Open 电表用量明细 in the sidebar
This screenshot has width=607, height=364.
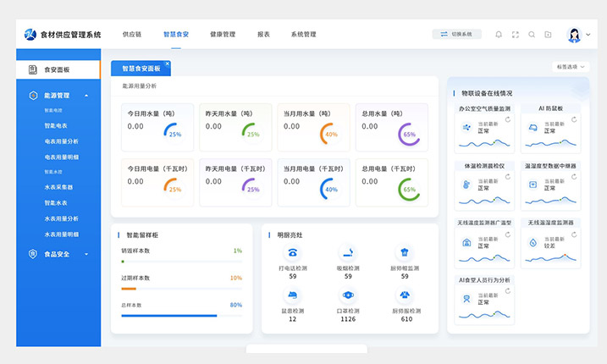pyautogui.click(x=61, y=157)
